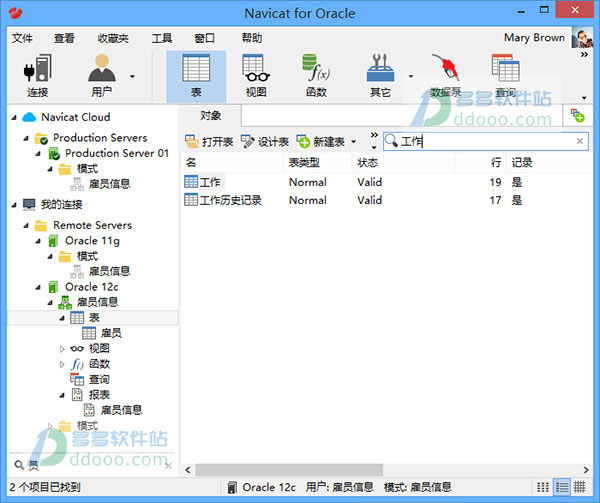Clear the 工作 search filter
The image size is (600, 503).
(x=580, y=141)
